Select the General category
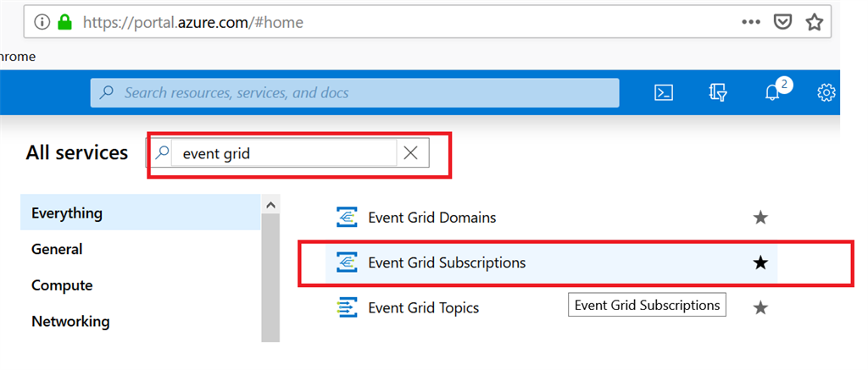The image size is (868, 370). [57, 249]
